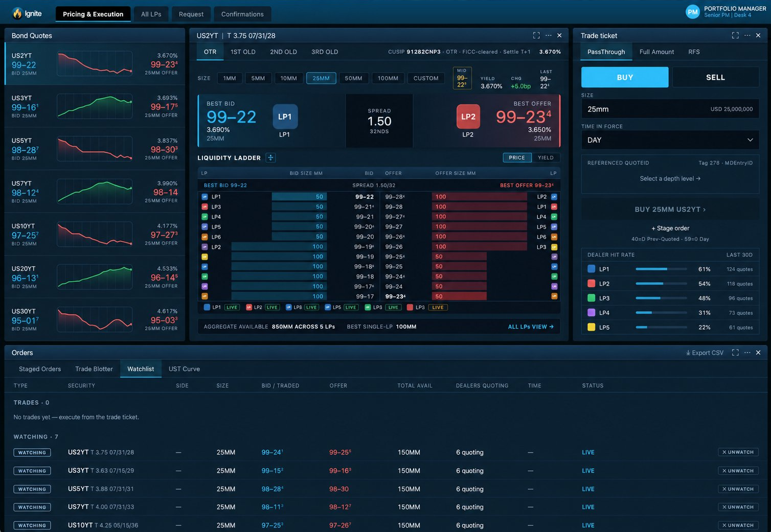Open the Trade Blotter tab
Image resolution: width=771 pixels, height=532 pixels.
pyautogui.click(x=94, y=369)
